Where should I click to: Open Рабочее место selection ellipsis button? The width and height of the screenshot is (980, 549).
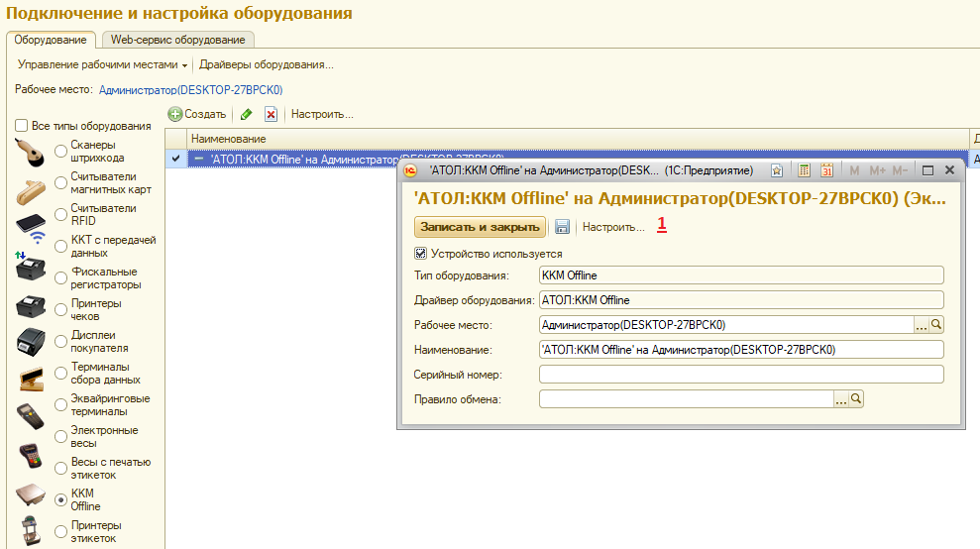921,324
